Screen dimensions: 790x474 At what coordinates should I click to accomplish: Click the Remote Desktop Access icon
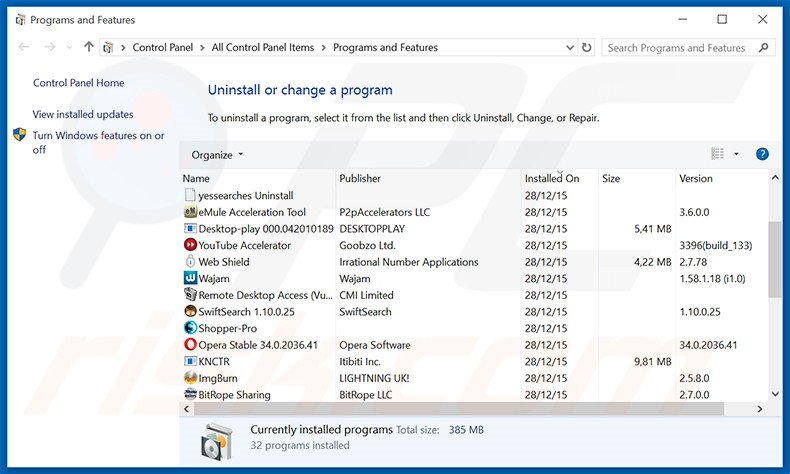[190, 295]
